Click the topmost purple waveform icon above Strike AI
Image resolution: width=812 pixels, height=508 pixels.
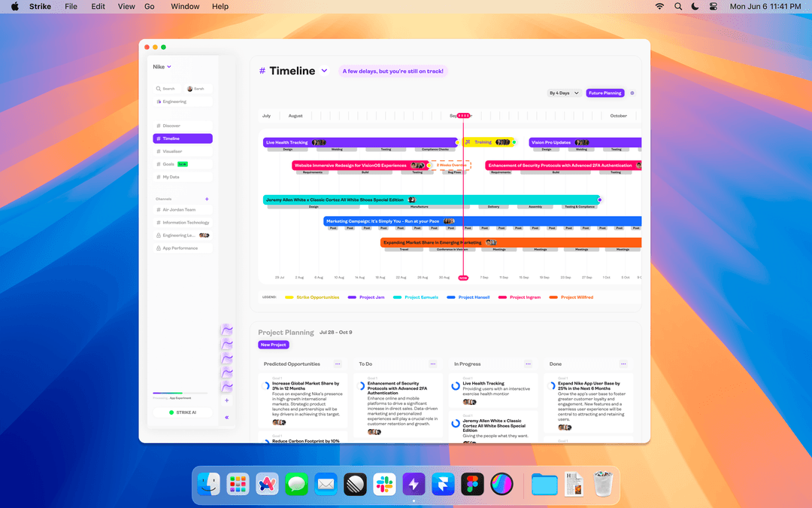[227, 330]
